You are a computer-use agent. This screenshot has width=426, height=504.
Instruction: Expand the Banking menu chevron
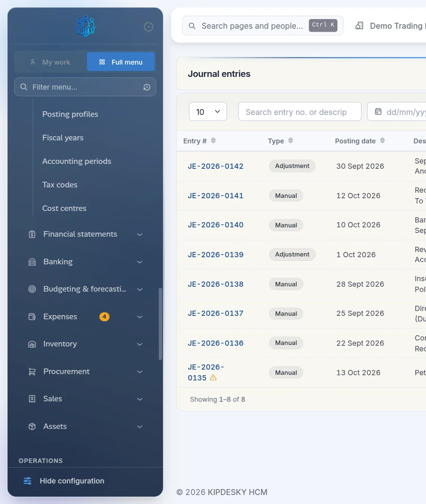tap(140, 262)
